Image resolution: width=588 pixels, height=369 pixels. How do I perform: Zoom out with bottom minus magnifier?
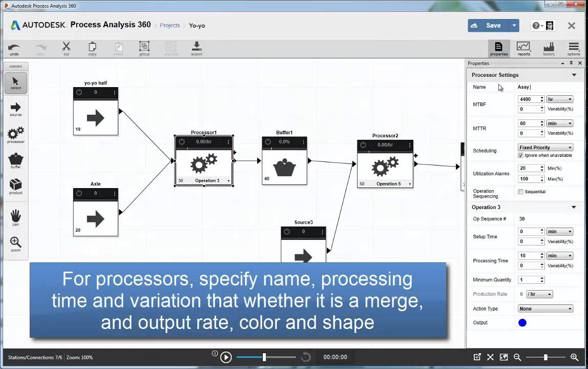pos(517,357)
